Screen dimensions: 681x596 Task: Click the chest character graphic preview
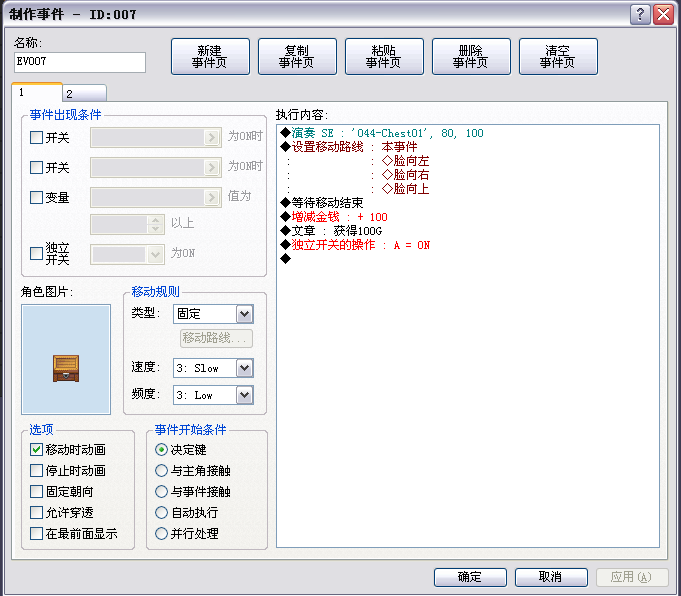click(66, 359)
